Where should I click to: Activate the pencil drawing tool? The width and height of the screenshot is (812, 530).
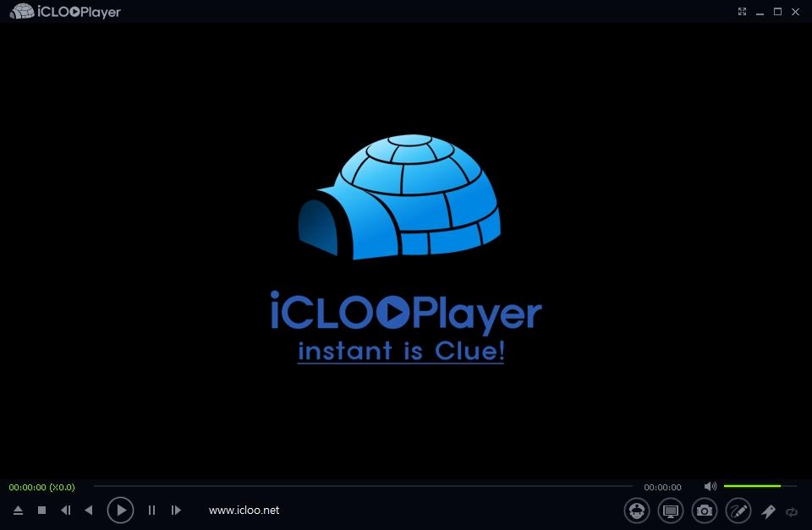pos(738,511)
